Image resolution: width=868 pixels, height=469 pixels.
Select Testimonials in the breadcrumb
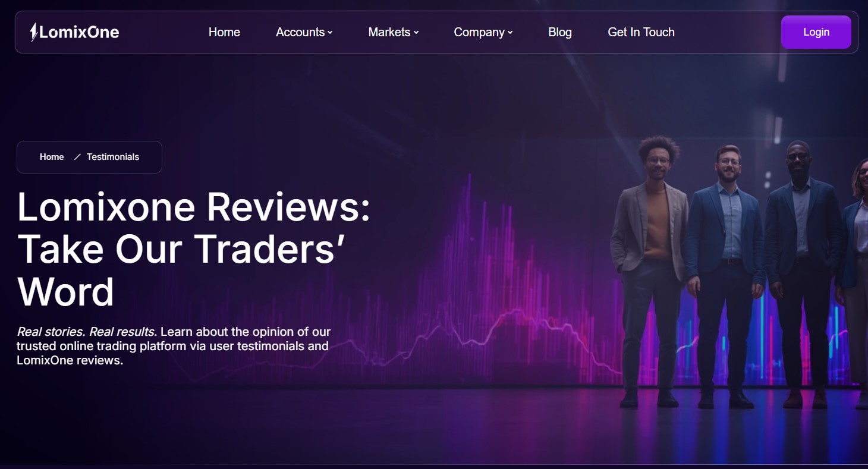(113, 157)
